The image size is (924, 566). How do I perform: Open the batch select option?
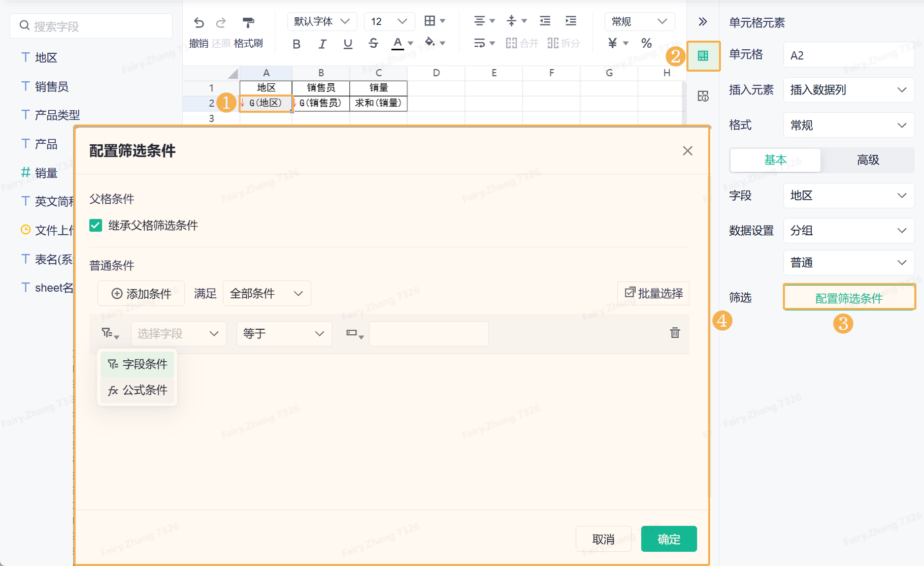653,293
